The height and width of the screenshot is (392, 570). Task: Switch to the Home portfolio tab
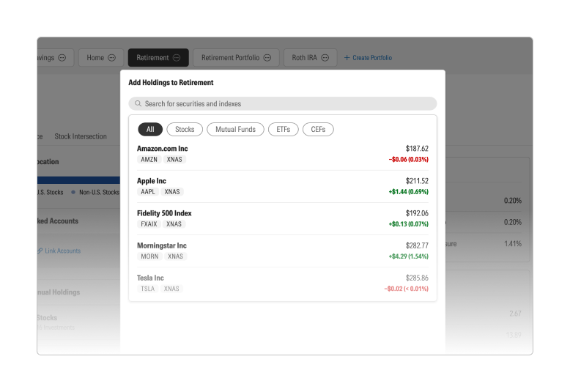95,58
